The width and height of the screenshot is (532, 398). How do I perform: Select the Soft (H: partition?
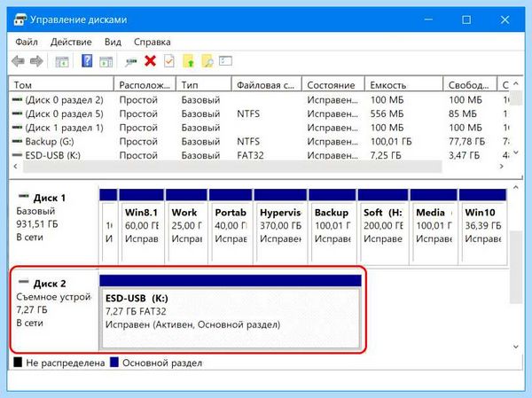[383, 227]
